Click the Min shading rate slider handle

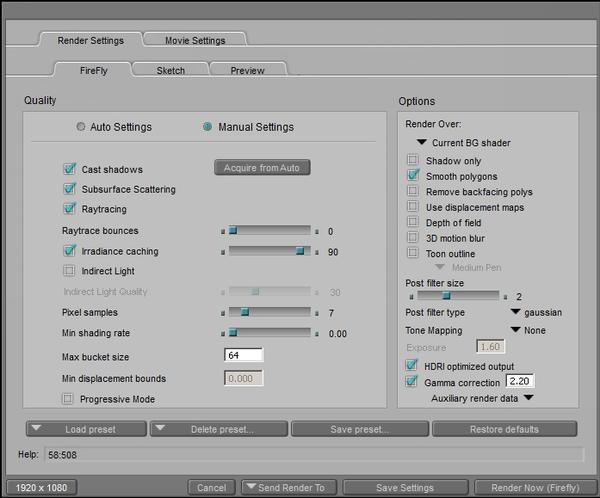pos(233,333)
